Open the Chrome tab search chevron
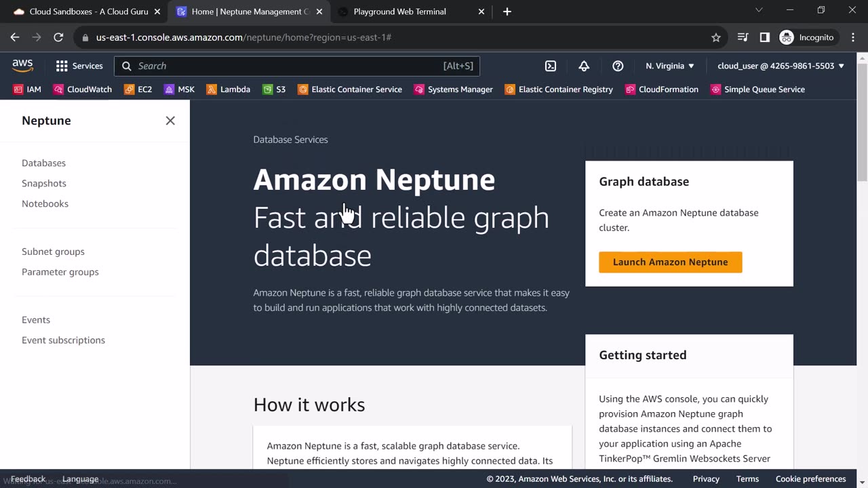Viewport: 868px width, 488px height. (759, 10)
